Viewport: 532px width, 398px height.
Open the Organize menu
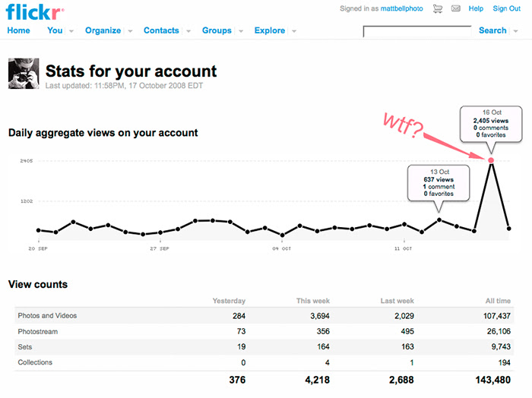103,30
